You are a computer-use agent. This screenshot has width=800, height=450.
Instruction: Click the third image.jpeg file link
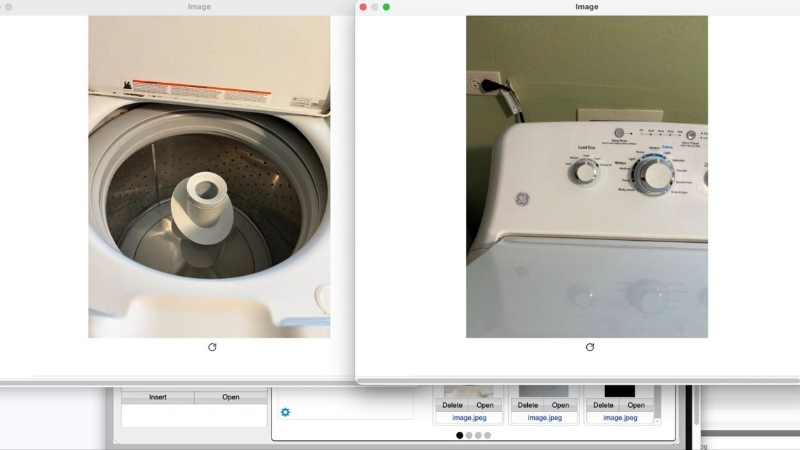pyautogui.click(x=620, y=417)
